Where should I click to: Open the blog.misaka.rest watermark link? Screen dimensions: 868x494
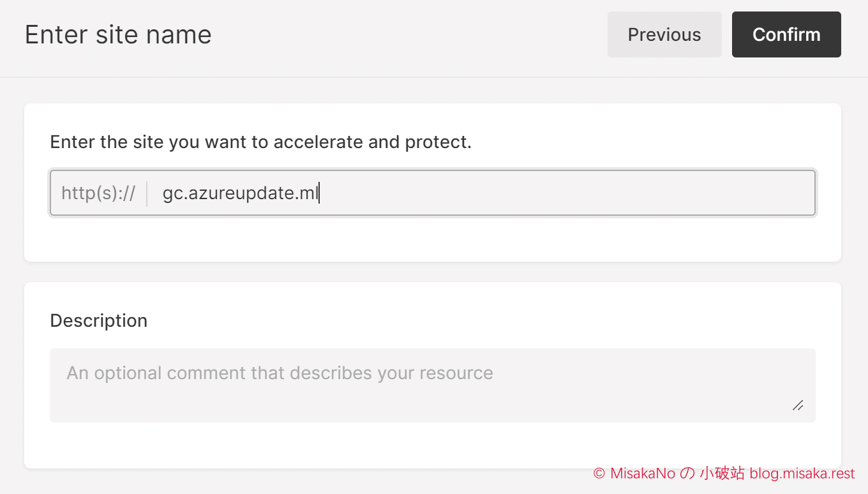[802, 473]
